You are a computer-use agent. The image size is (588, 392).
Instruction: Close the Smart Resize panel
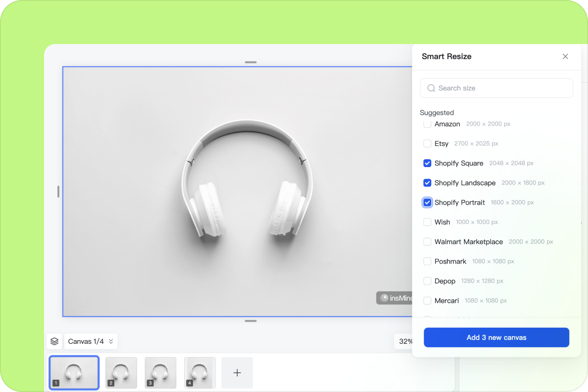tap(565, 56)
